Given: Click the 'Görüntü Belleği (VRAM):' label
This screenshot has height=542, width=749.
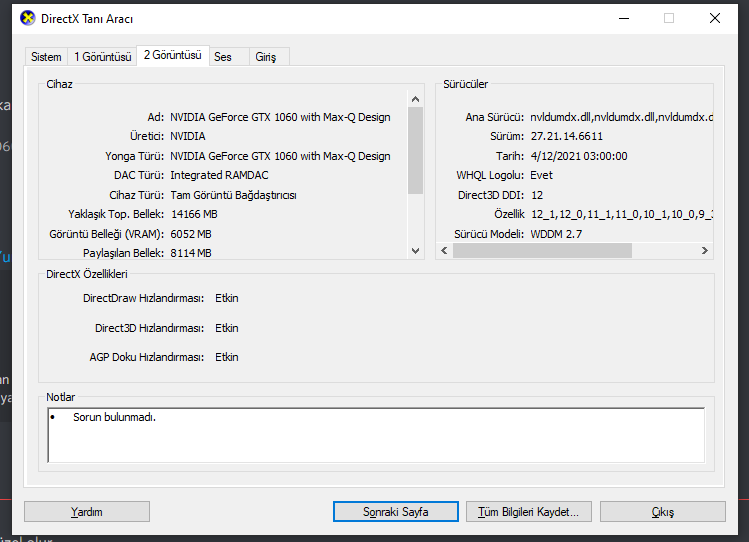Looking at the screenshot, I should (x=107, y=234).
